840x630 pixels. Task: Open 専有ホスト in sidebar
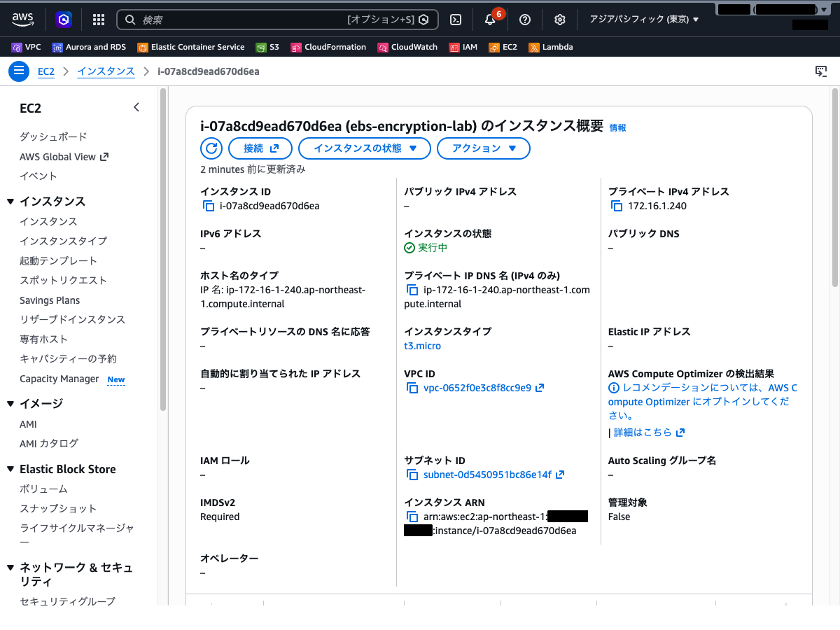43,339
